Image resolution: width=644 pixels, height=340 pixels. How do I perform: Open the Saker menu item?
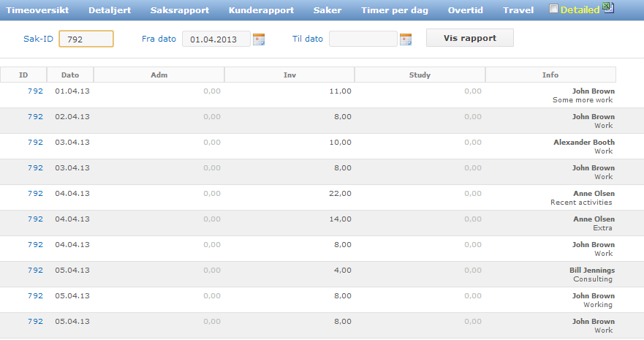pyautogui.click(x=327, y=10)
